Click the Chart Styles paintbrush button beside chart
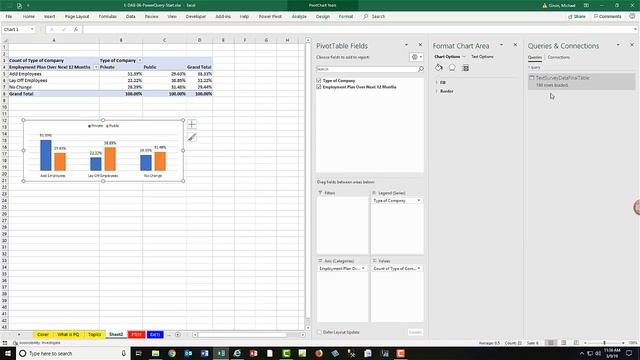The width and height of the screenshot is (640, 360). click(x=192, y=138)
